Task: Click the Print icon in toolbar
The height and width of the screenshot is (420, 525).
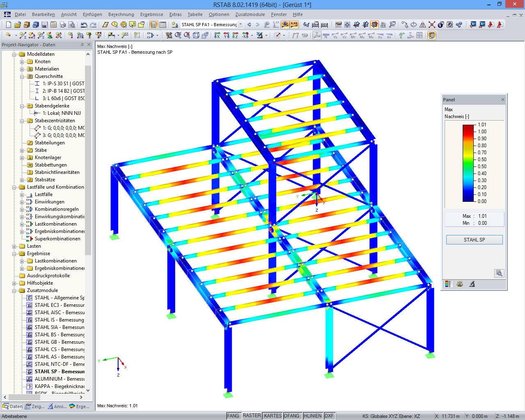Action: click(63, 25)
